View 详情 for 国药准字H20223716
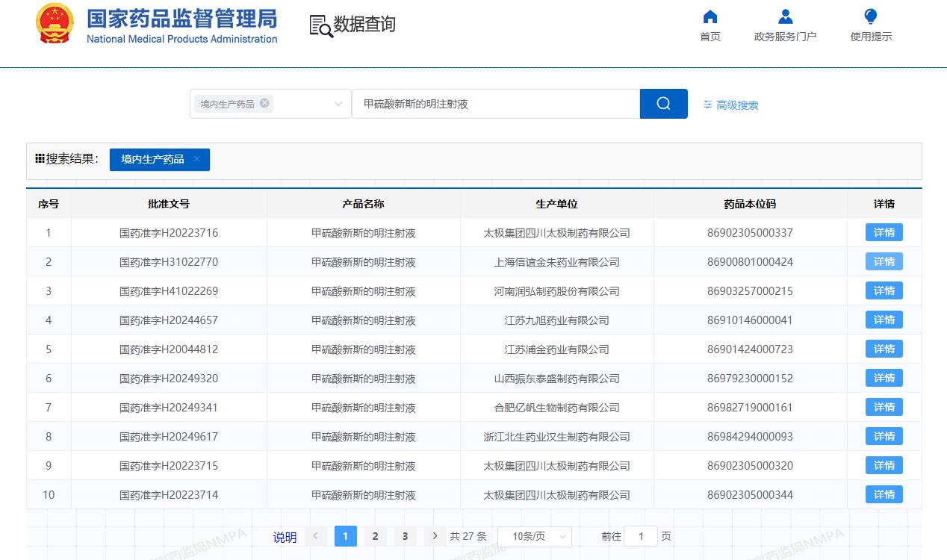947x560 pixels. coord(884,232)
